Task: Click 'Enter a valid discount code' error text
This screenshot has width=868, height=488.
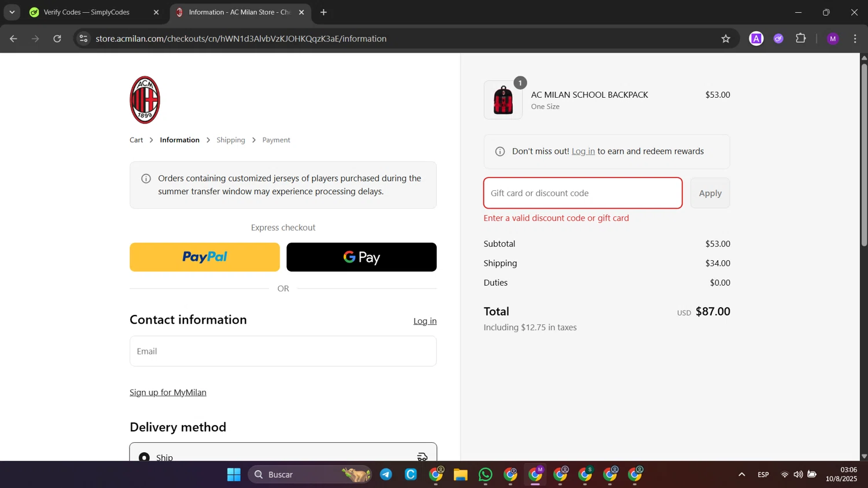Action: (556, 218)
